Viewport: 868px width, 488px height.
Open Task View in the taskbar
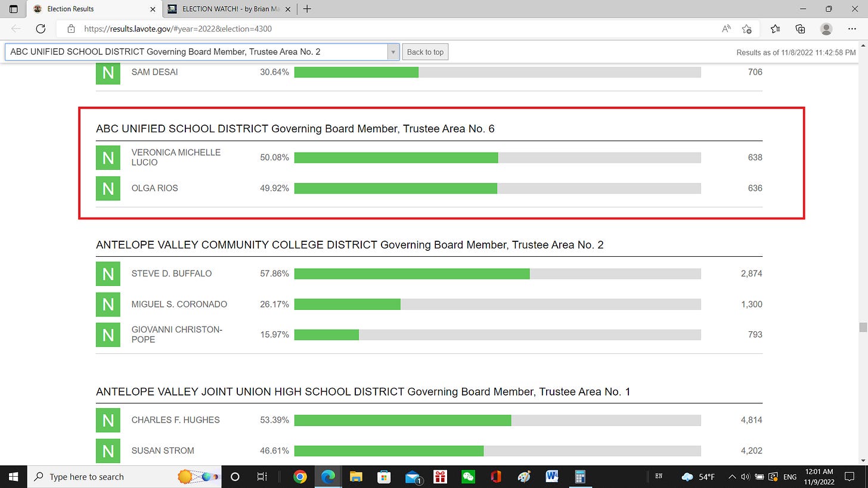pyautogui.click(x=262, y=477)
